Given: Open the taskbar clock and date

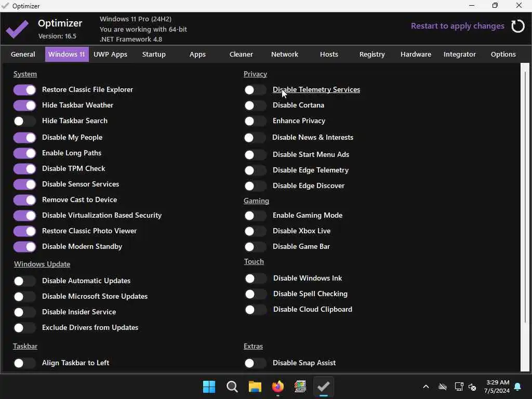Looking at the screenshot, I should (x=497, y=387).
